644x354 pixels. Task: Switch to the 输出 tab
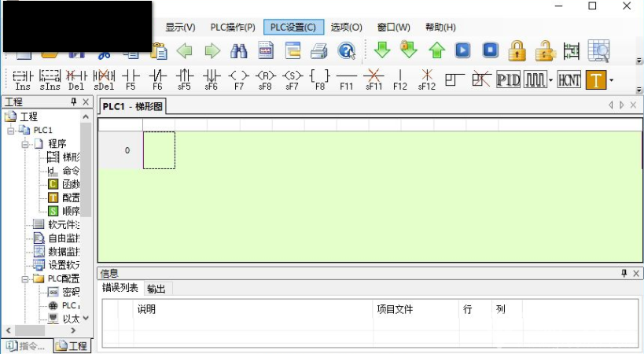156,289
